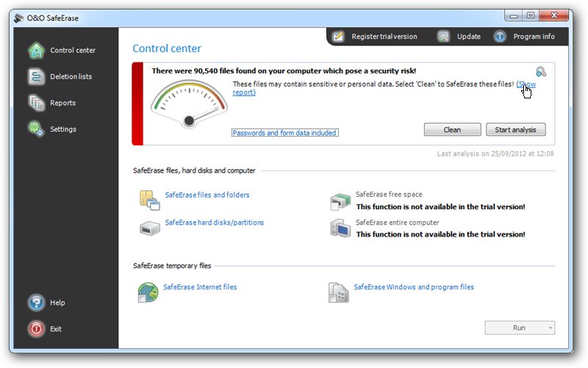Click the Start analysis button
Viewport: 588px width, 368px height.
516,130
